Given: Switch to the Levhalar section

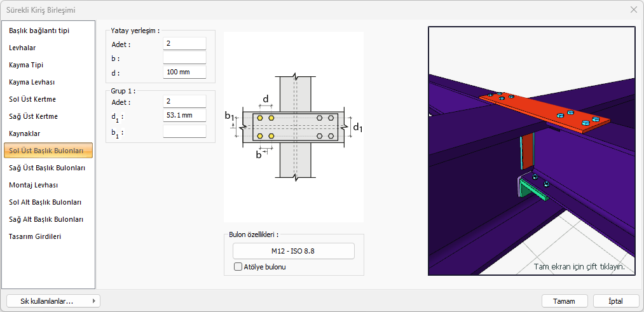Looking at the screenshot, I should (x=22, y=48).
